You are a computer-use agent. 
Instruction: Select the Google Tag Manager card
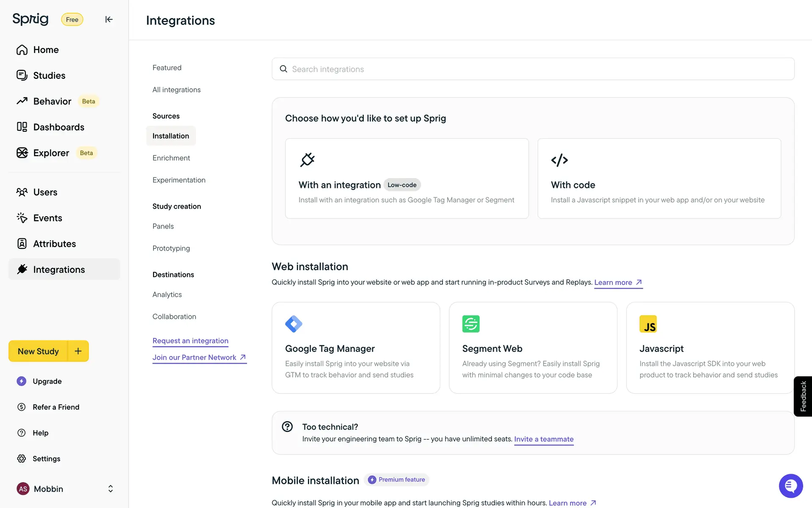tap(356, 348)
